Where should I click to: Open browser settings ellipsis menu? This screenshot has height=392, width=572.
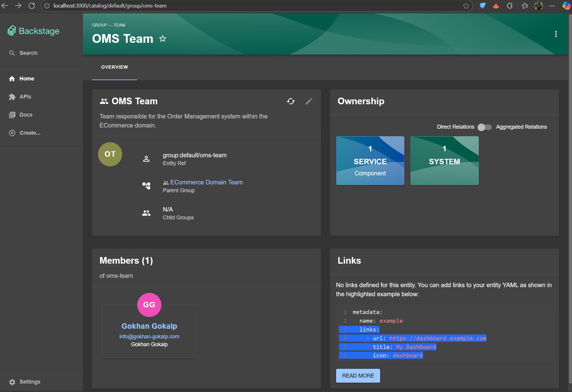552,6
